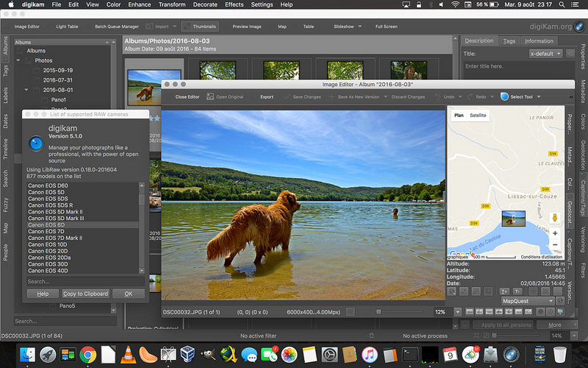Click the Street View pegman icon on map

(555, 218)
